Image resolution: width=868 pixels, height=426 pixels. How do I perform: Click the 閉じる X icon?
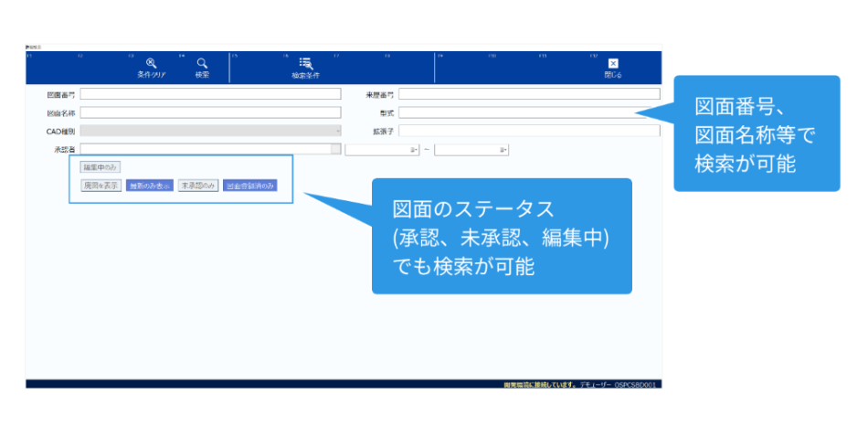click(x=613, y=63)
